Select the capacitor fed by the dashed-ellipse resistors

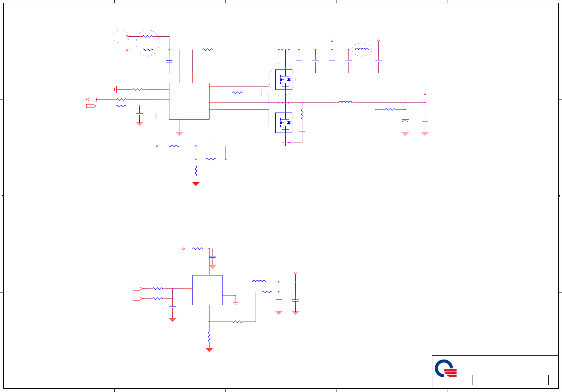click(x=169, y=61)
